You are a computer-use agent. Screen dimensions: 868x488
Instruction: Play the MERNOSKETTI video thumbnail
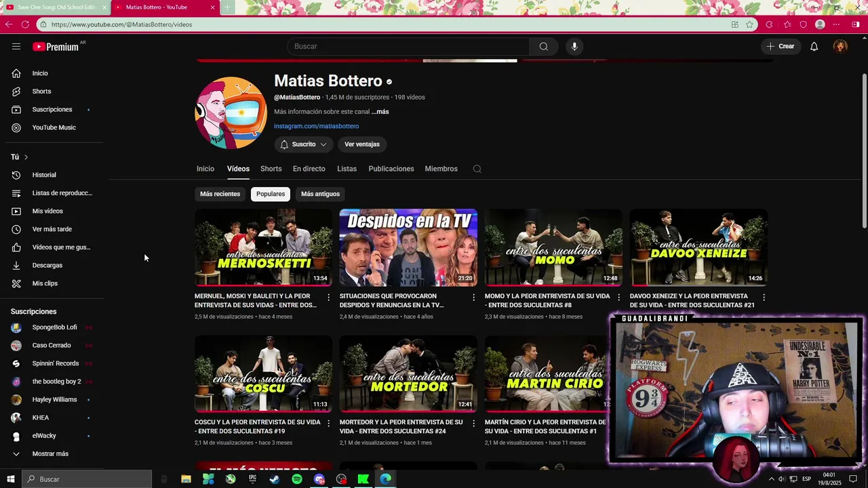click(x=263, y=247)
